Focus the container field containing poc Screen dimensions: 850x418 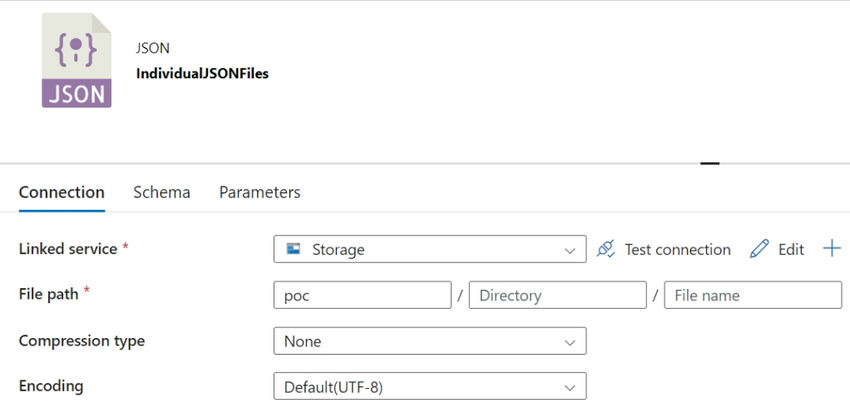coord(363,295)
